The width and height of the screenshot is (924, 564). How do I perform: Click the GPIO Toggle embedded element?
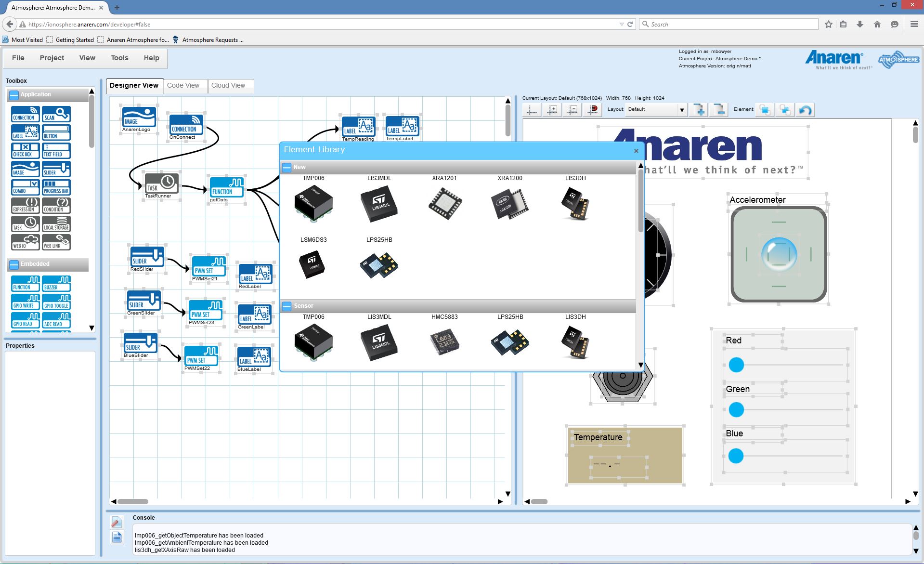56,302
